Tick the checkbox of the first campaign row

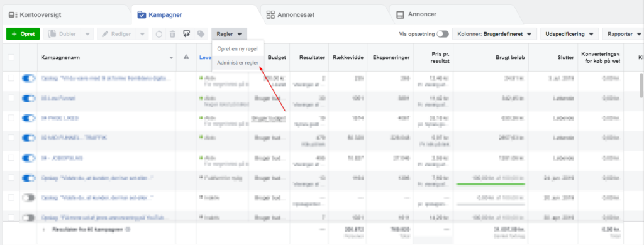coord(11,78)
